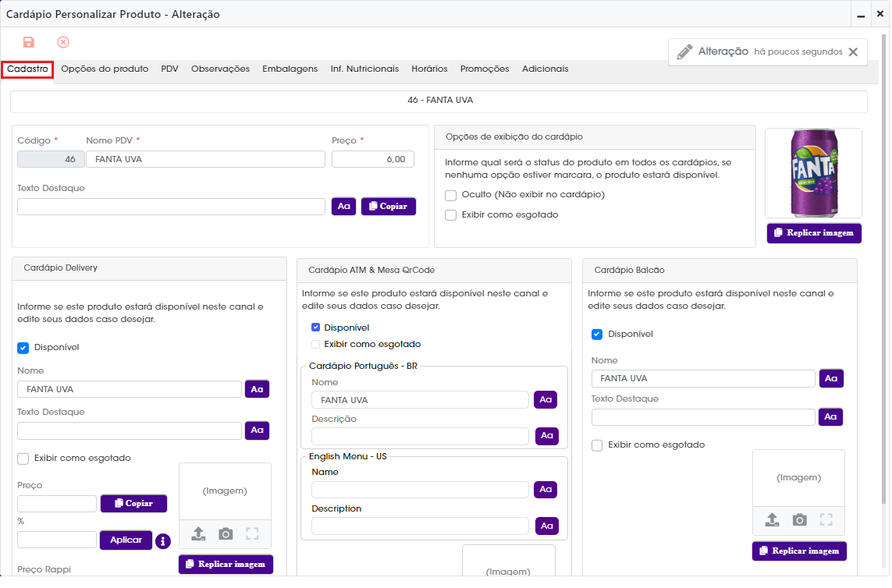Click Aa button beside main Texto Destaque
This screenshot has width=892, height=588.
tap(343, 207)
